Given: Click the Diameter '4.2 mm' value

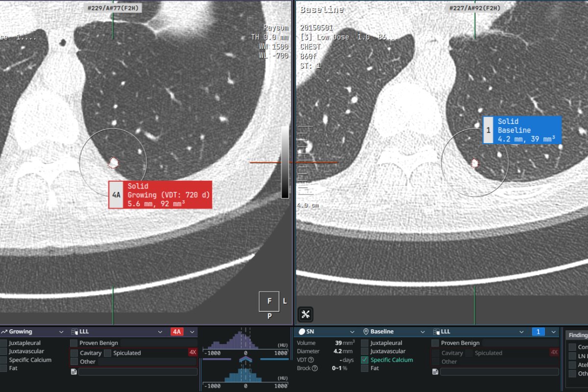Looking at the screenshot, I should 343,351.
